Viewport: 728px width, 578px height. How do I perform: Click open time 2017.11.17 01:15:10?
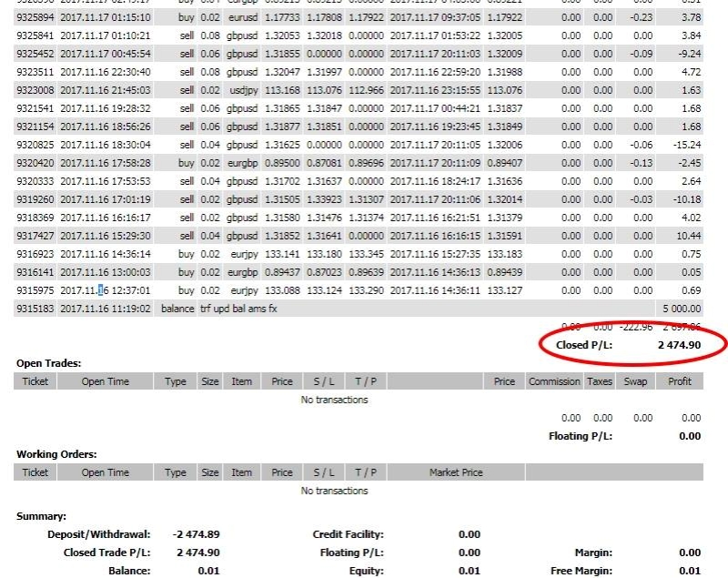106,17
